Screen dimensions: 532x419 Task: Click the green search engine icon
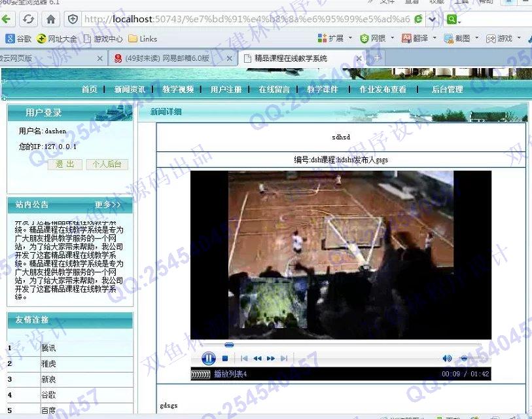click(452, 20)
